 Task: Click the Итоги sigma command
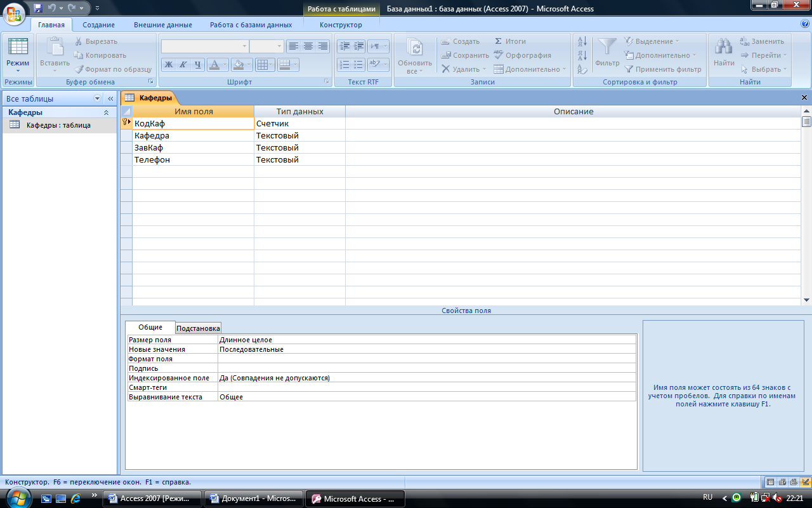(x=510, y=41)
